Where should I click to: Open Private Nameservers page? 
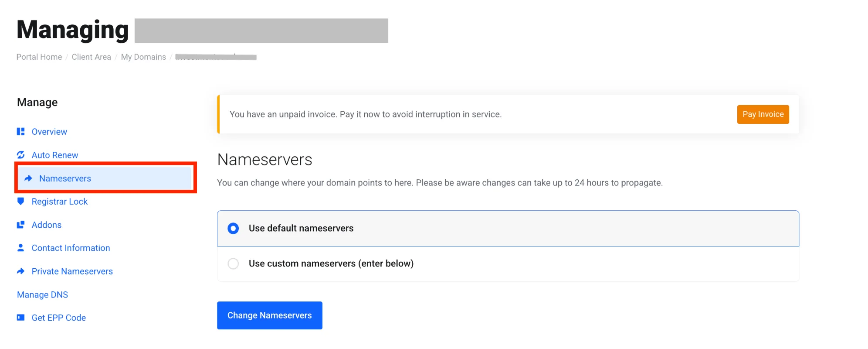click(72, 271)
